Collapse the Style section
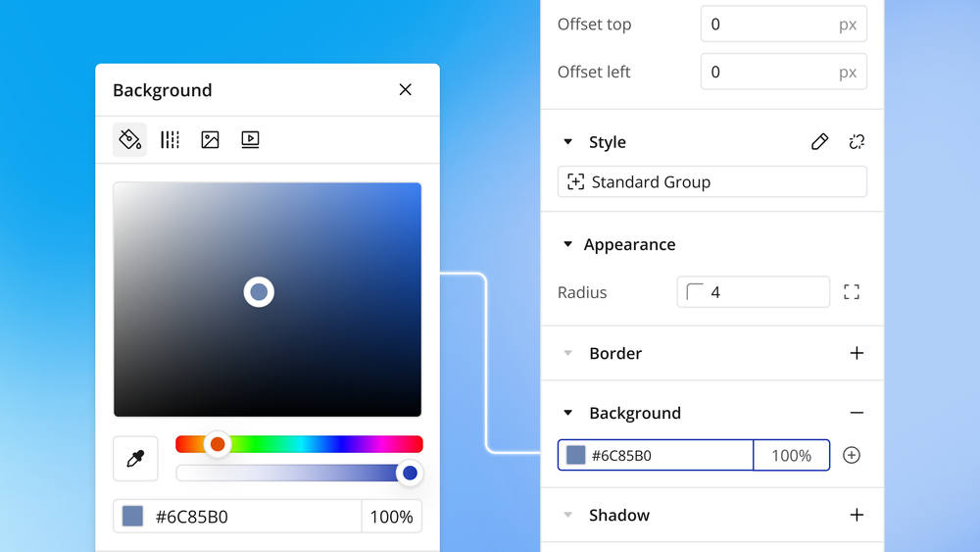Screen dimensions: 980x552 (x=568, y=142)
